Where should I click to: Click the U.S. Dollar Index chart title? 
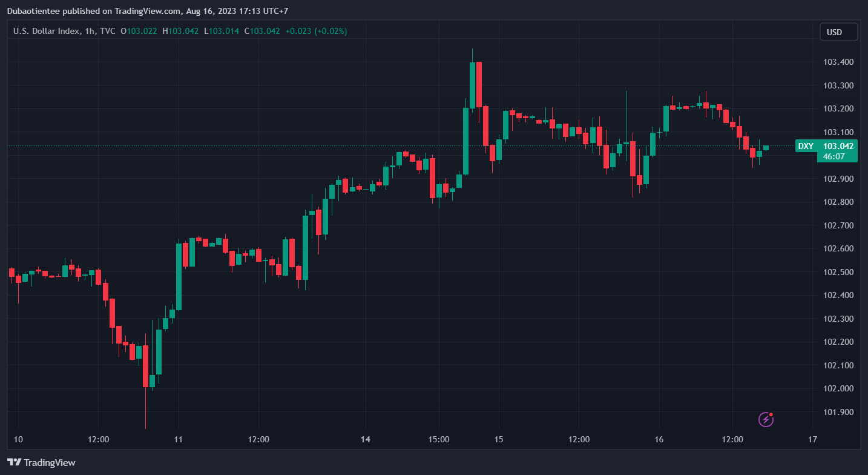click(x=45, y=31)
